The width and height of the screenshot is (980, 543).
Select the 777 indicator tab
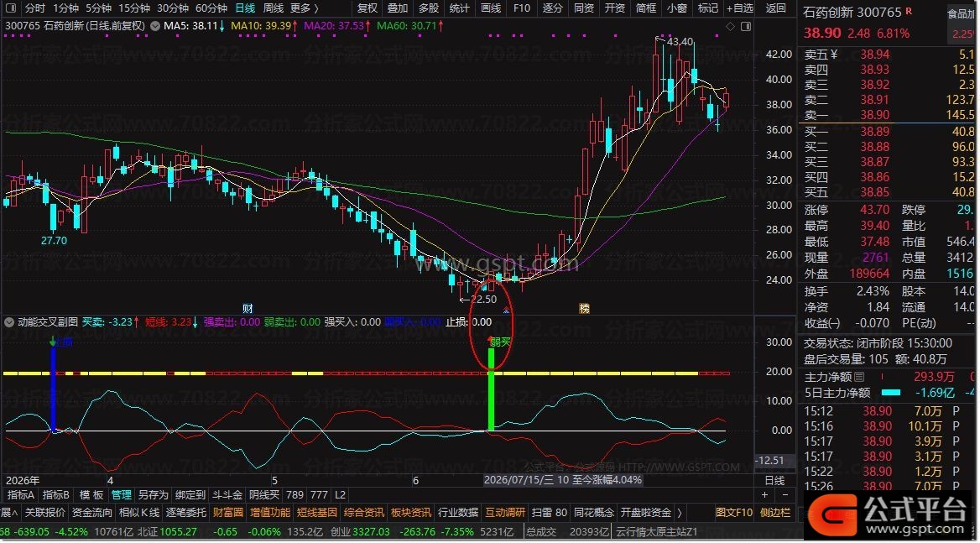pyautogui.click(x=319, y=495)
